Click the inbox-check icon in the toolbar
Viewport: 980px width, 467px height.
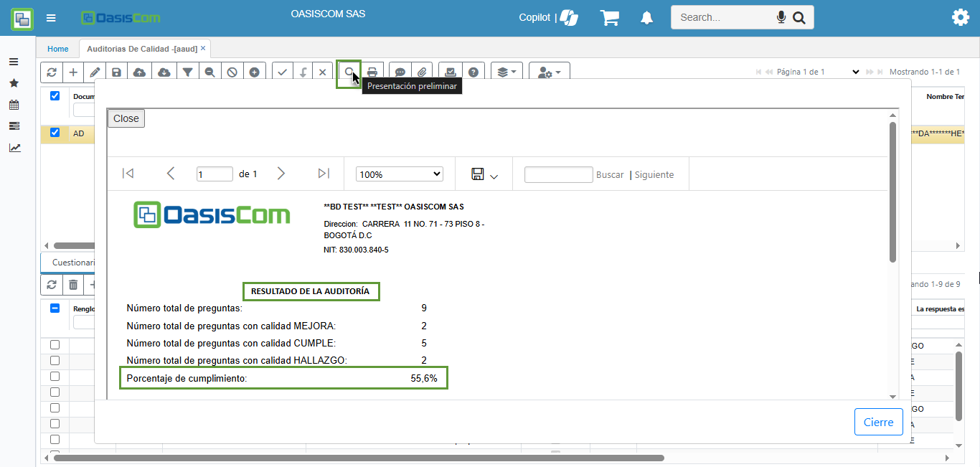[x=451, y=72]
